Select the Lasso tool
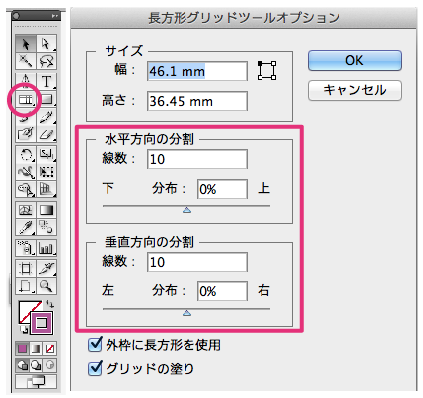The image size is (423, 398). click(x=46, y=61)
